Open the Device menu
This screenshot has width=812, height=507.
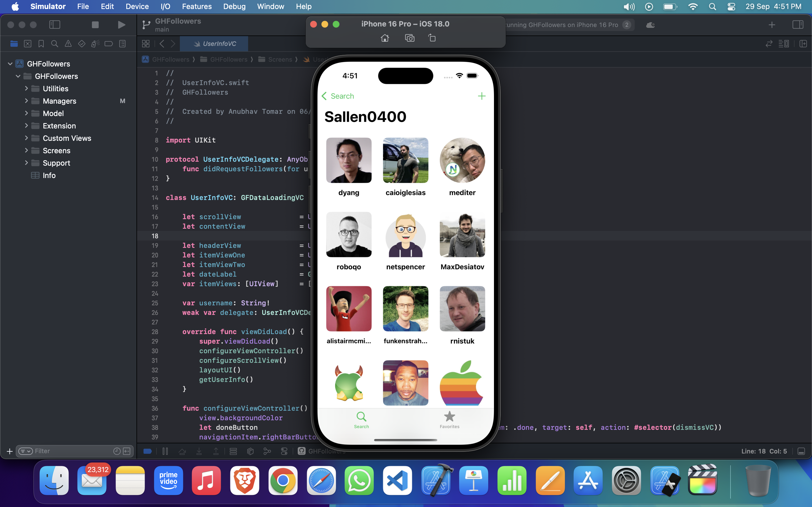click(137, 6)
